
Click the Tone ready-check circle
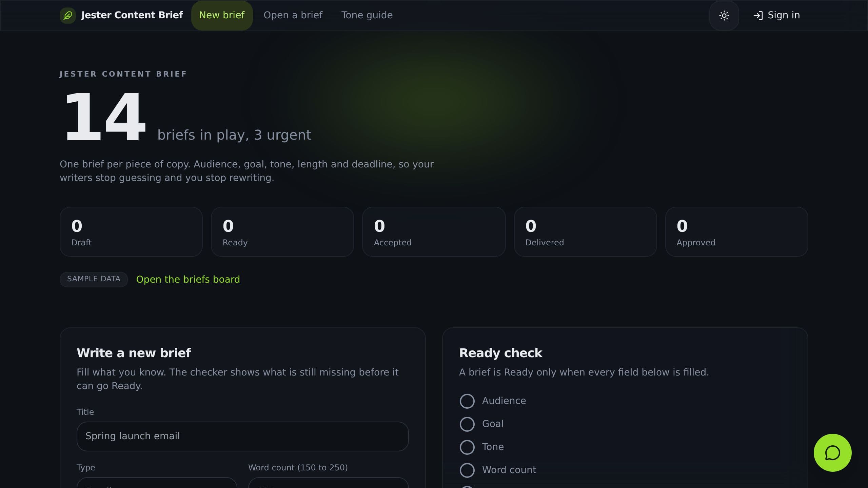467,447
